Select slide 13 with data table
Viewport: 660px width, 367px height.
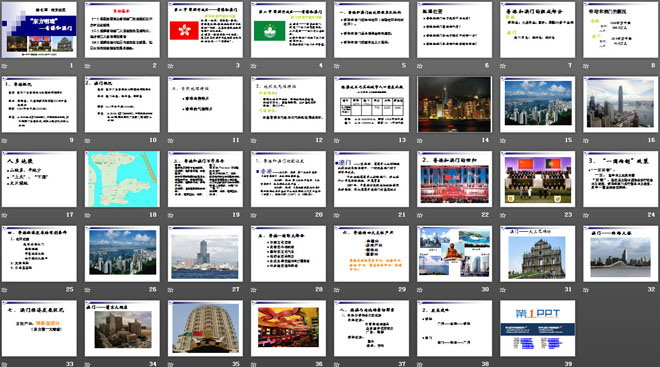[372, 104]
